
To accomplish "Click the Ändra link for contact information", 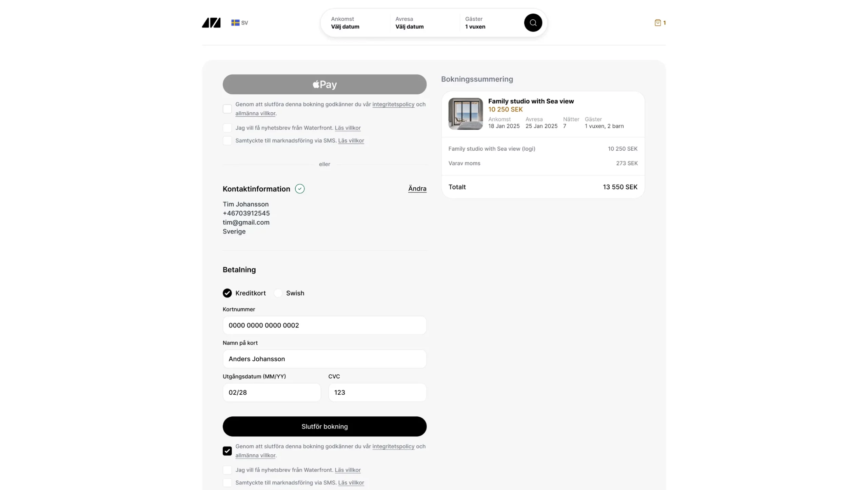I will tap(417, 189).
